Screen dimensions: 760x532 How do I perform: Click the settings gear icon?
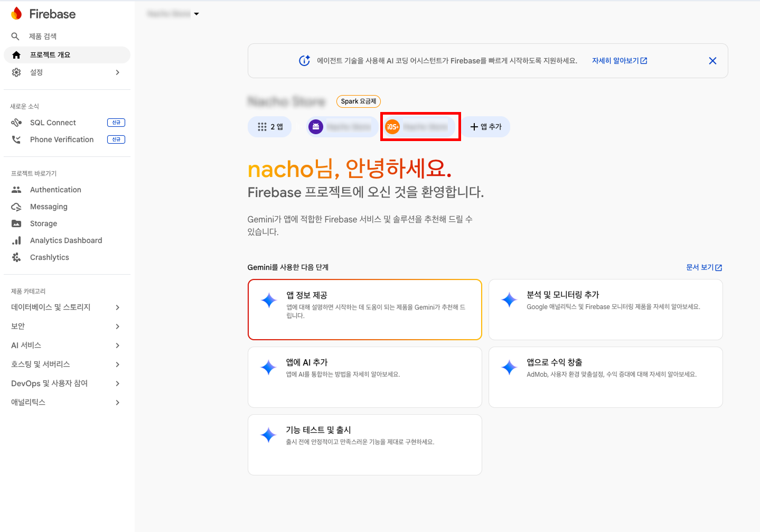16,72
